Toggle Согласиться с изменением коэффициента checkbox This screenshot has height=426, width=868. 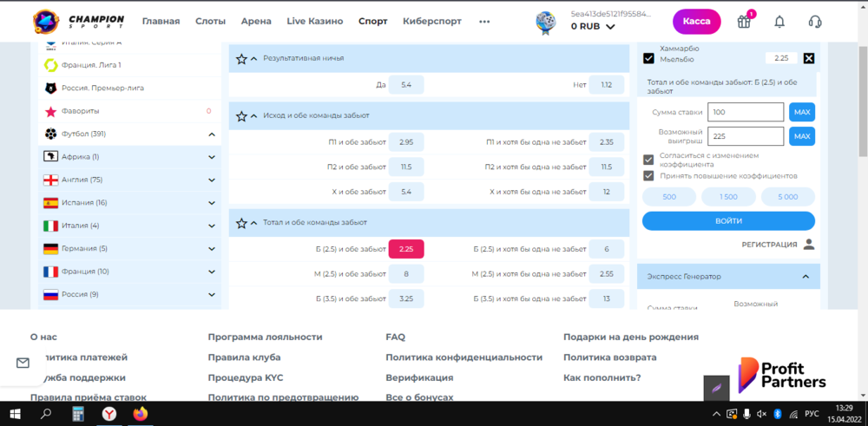648,160
